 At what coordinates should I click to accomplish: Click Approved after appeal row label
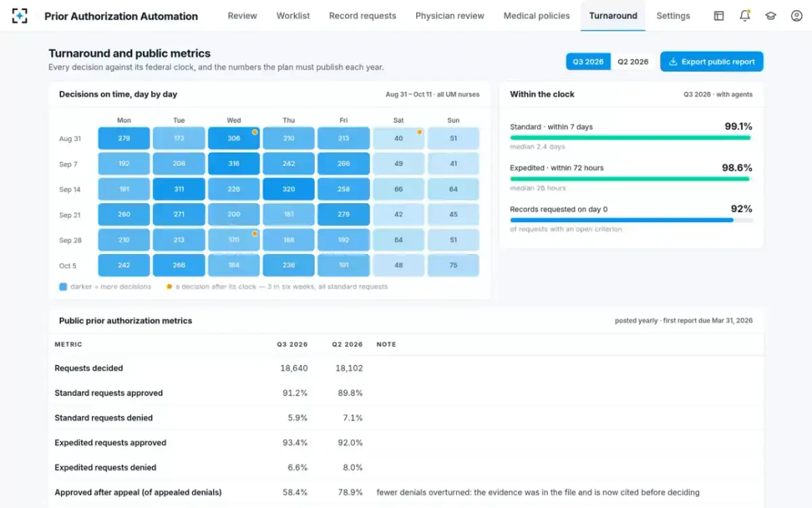click(138, 492)
